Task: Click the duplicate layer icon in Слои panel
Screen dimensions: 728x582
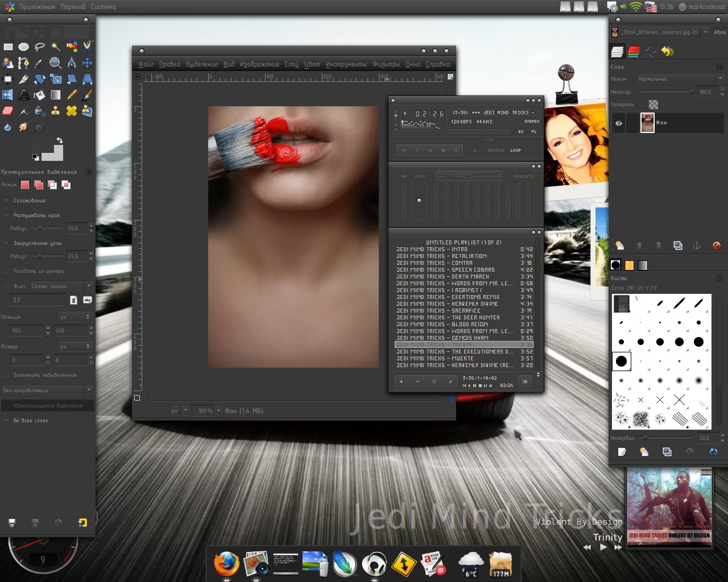Action: click(x=678, y=246)
